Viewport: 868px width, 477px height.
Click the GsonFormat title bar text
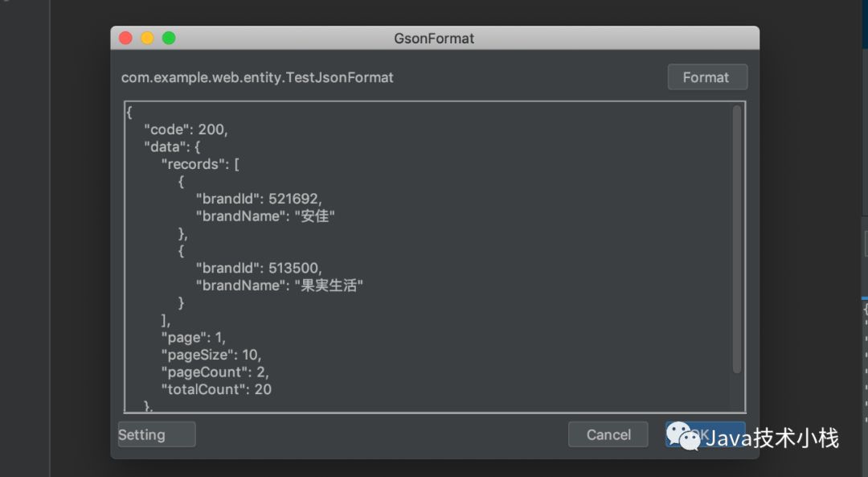tap(434, 38)
